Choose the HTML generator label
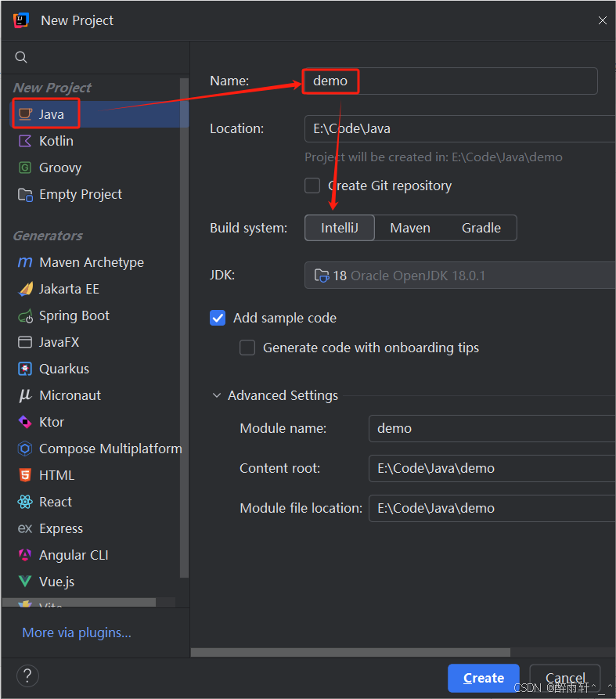 (56, 475)
